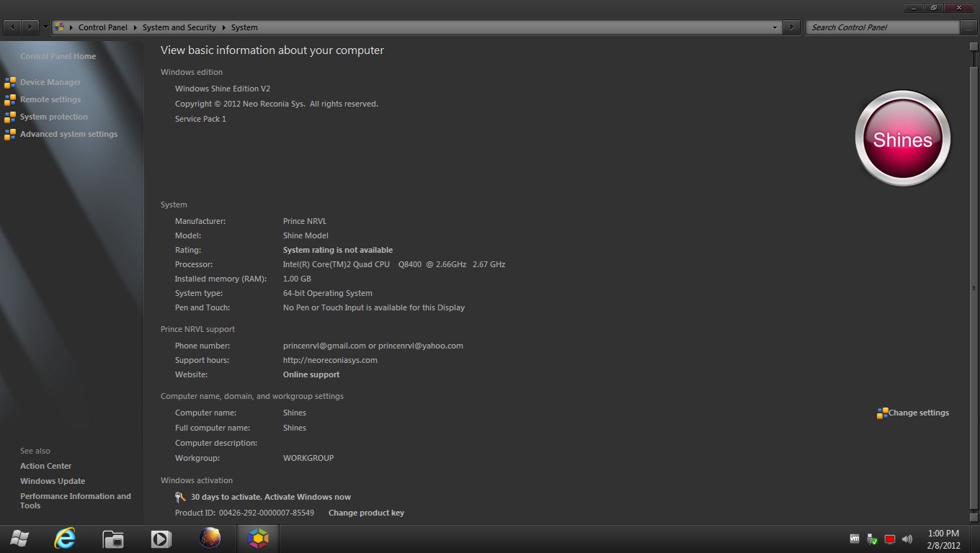
Task: Open Device Manager from sidebar
Action: [50, 82]
